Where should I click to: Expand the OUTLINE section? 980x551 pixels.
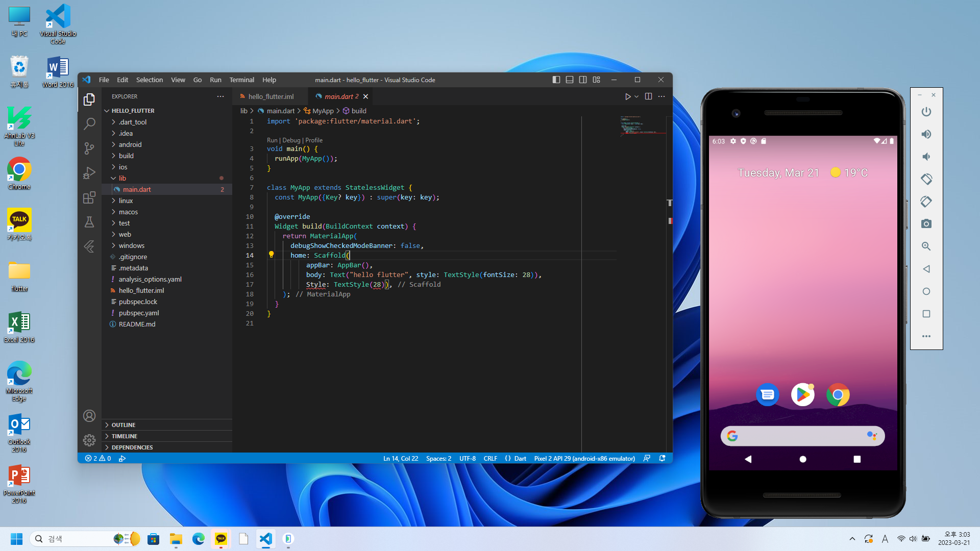[167, 425]
